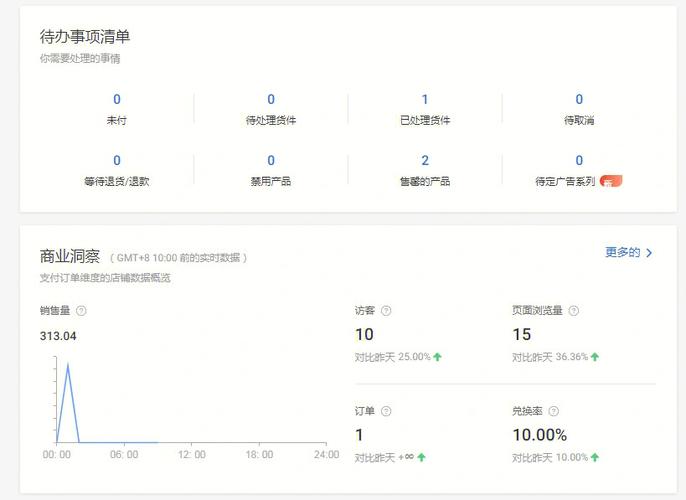Click the sales value 313.04

coord(58,336)
